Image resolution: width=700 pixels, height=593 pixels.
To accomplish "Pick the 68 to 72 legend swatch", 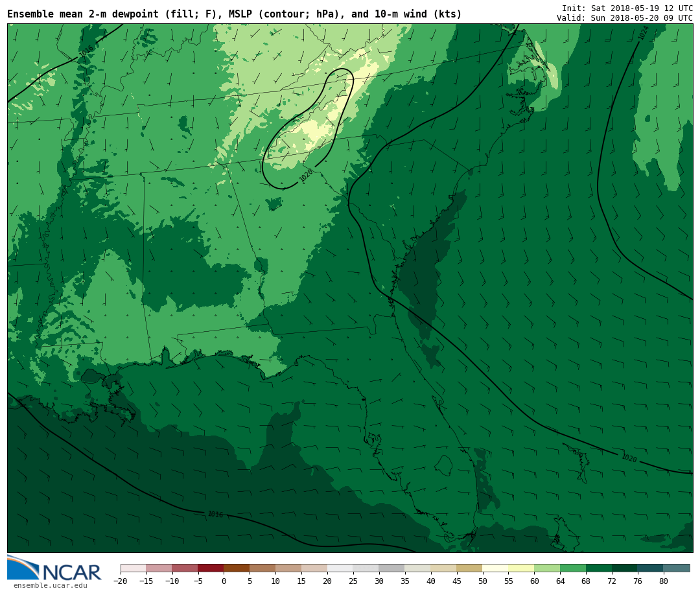I will (x=600, y=568).
